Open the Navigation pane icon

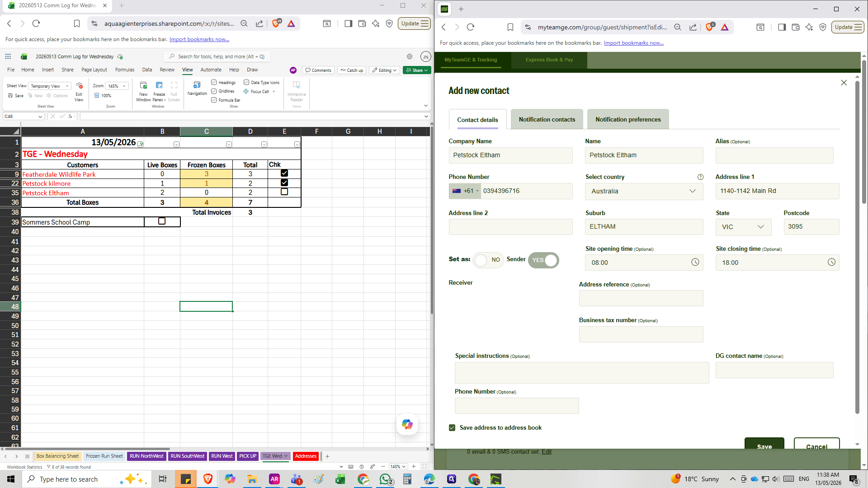click(x=197, y=85)
